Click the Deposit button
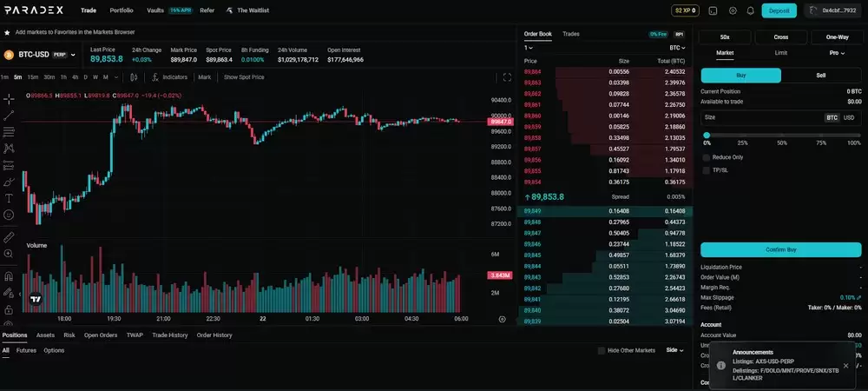This screenshot has height=391, width=868. click(779, 10)
